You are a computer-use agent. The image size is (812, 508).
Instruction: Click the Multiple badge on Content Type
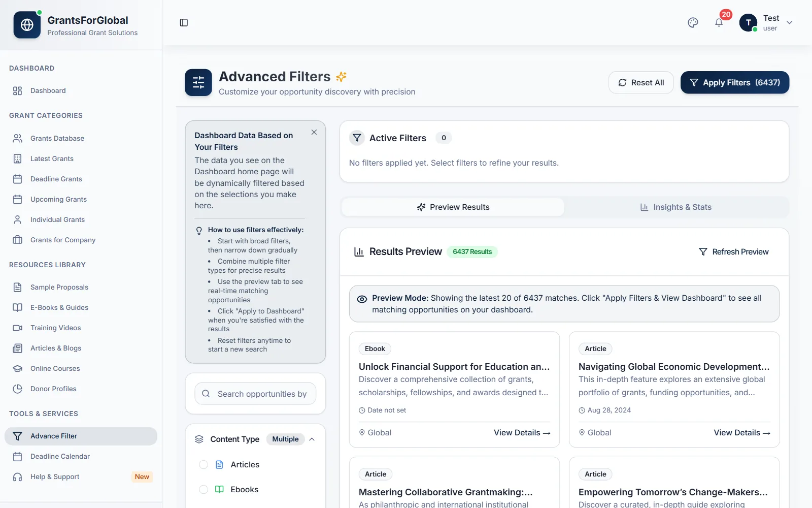coord(285,439)
